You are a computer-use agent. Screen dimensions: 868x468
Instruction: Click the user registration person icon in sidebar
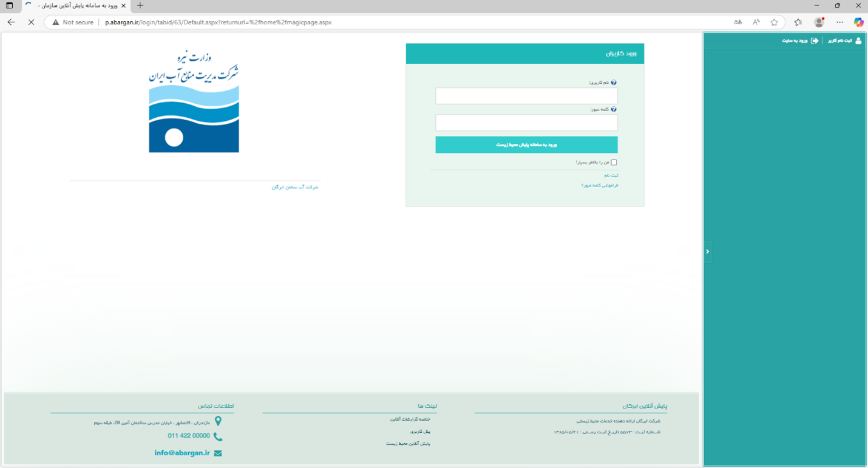pos(858,41)
